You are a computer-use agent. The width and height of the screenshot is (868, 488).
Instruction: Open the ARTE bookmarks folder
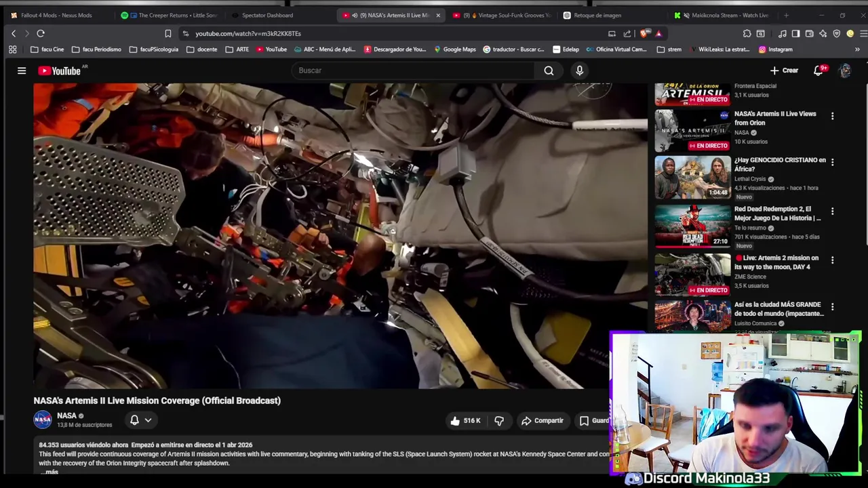(237, 49)
